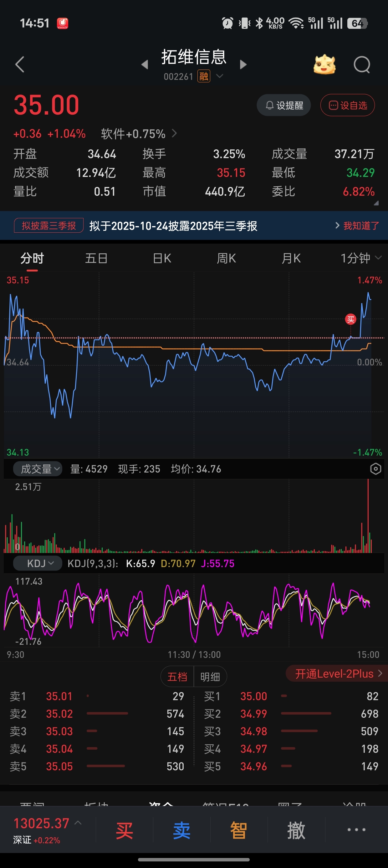Tap the 委比 6.82% value
This screenshot has height=868, width=388.
click(x=358, y=192)
